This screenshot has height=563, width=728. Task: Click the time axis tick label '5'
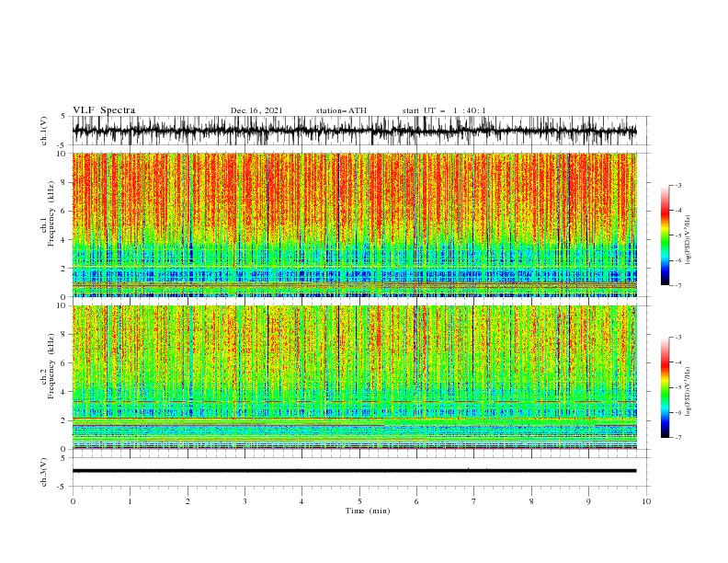(x=359, y=501)
